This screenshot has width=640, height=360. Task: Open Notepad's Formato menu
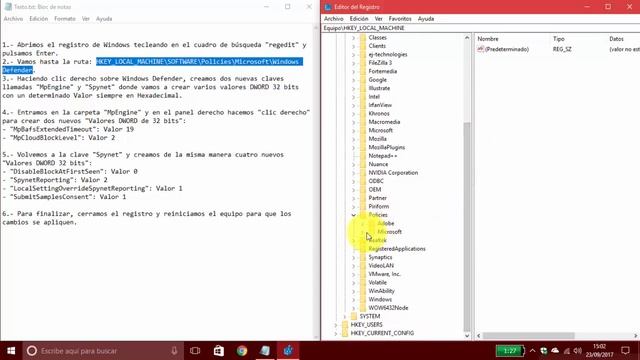point(65,19)
